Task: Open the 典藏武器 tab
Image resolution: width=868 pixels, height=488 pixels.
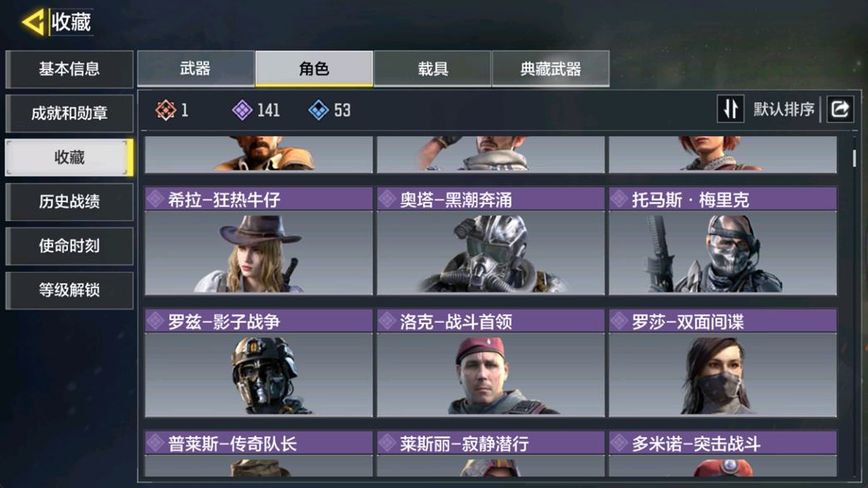Action: (x=550, y=69)
